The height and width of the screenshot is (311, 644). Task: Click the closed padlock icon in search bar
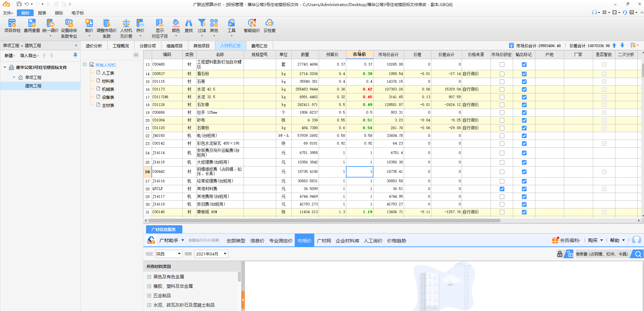click(x=560, y=254)
